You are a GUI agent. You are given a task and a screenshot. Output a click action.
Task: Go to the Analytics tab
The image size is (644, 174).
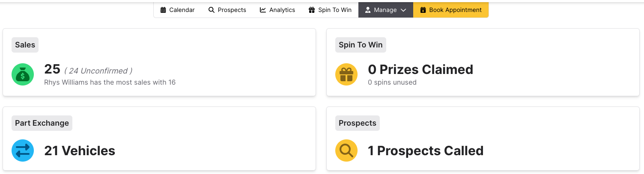282,10
